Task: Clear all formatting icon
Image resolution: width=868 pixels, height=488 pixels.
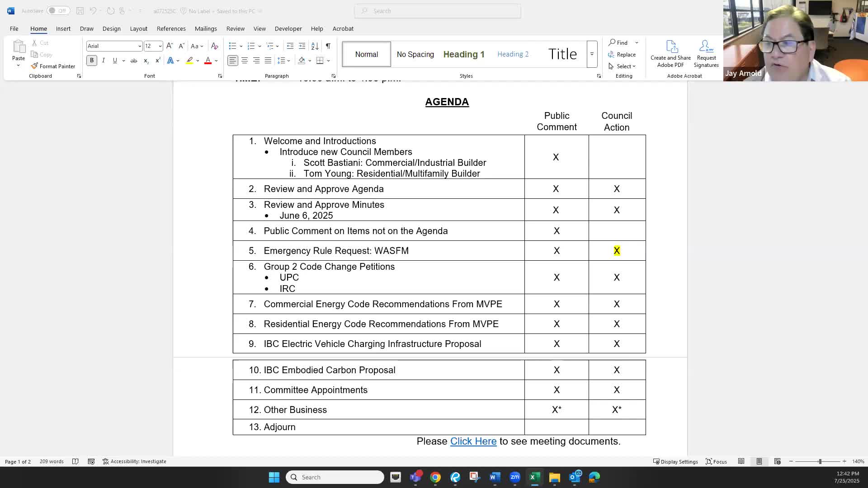Action: pos(215,46)
